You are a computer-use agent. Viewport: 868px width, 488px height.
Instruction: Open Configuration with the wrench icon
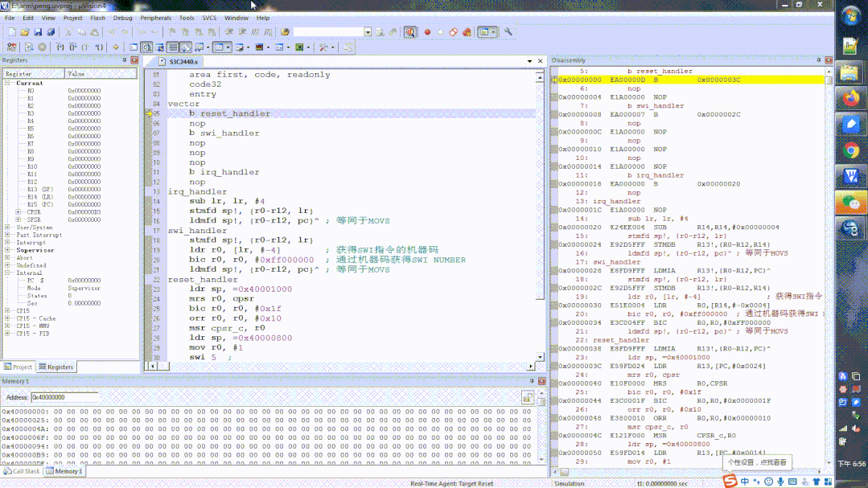click(508, 32)
